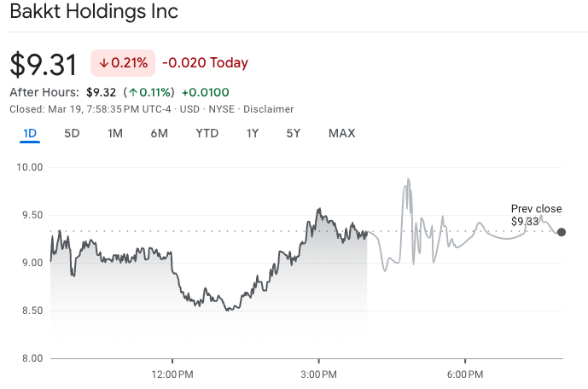Switch to the 1Y chart
Image resolution: width=588 pixels, height=389 pixels.
click(x=253, y=133)
